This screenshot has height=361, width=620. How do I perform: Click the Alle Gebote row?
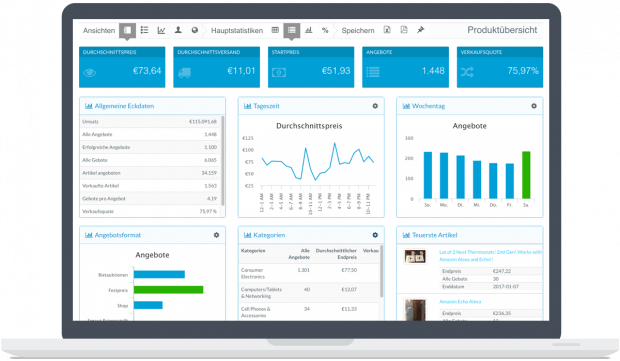coord(150,160)
